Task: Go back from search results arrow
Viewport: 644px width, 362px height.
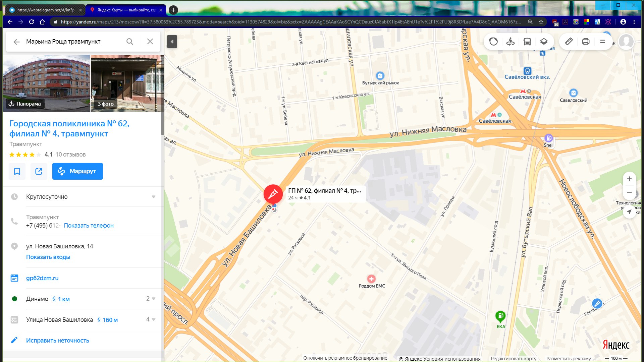Action: pyautogui.click(x=16, y=42)
